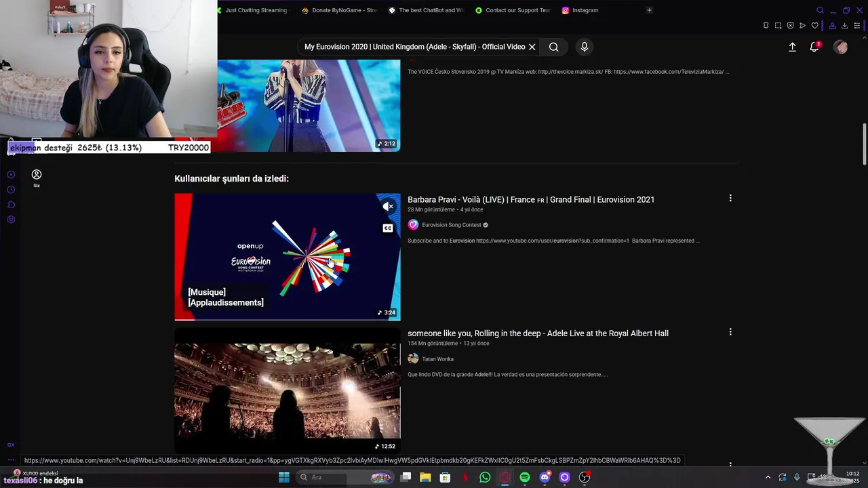Screen dimensions: 868x488
Task: Click '28 Mn görüntüleme' view count text
Action: click(431, 210)
